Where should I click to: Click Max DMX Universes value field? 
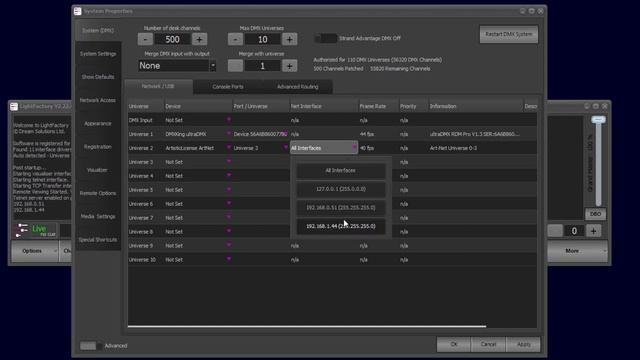262,39
